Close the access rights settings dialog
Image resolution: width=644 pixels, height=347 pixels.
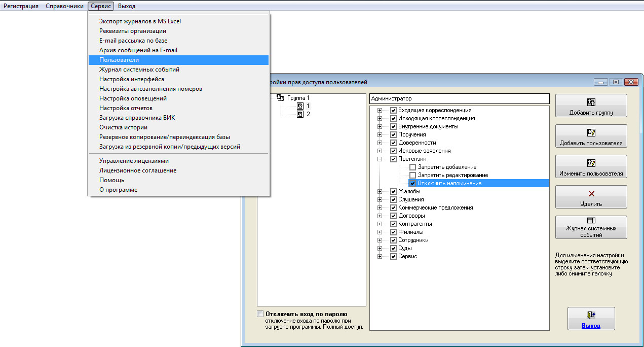631,82
